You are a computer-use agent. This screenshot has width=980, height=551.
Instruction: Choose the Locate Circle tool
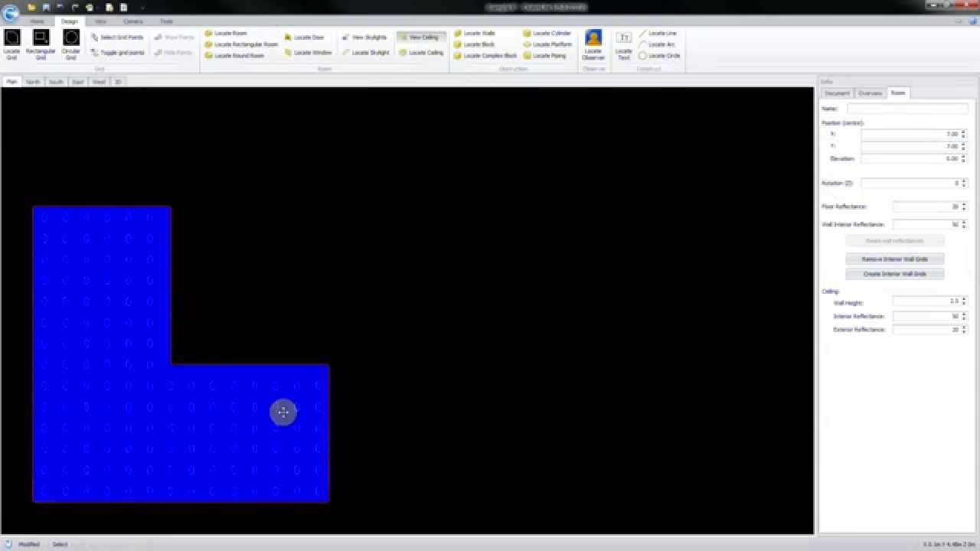pyautogui.click(x=659, y=55)
